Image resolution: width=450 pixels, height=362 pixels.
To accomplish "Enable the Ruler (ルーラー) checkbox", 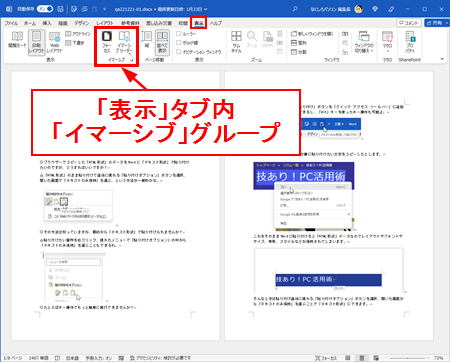I will [179, 34].
